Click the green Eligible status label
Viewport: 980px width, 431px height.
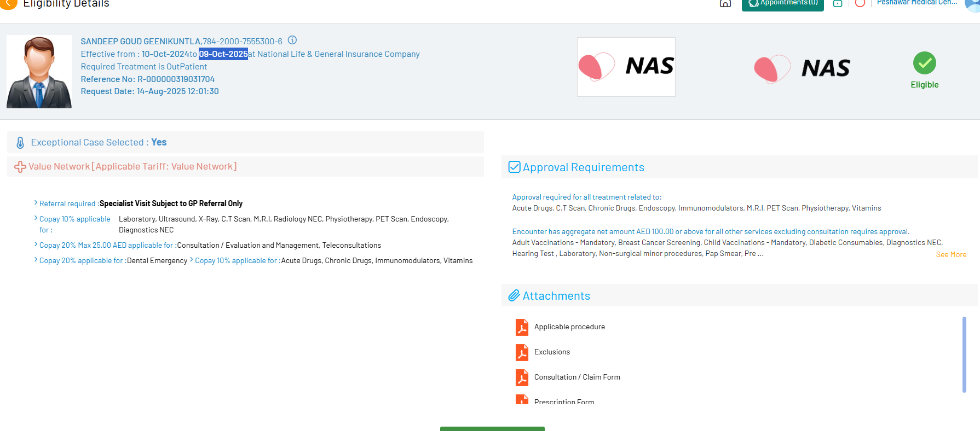(x=925, y=85)
